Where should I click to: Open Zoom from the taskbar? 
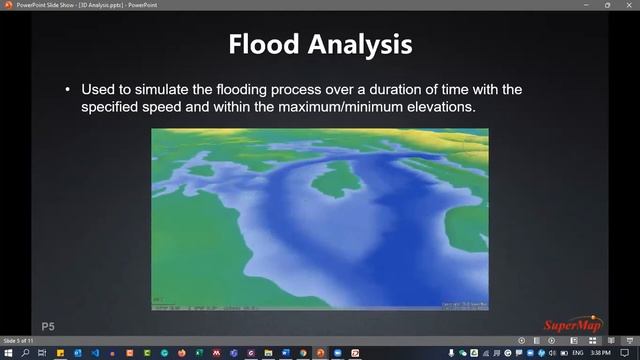[x=338, y=353]
